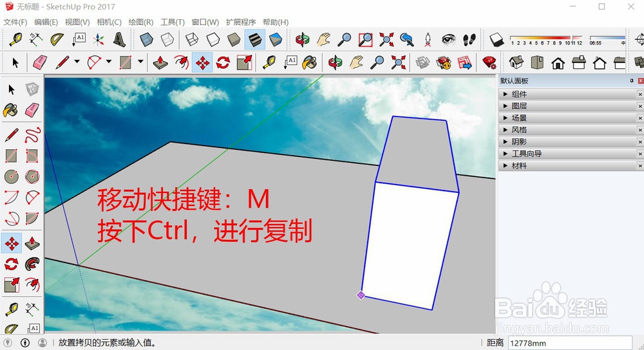Open the Send to LayOut icon
This screenshot has height=350, width=644.
pyautogui.click(x=464, y=63)
